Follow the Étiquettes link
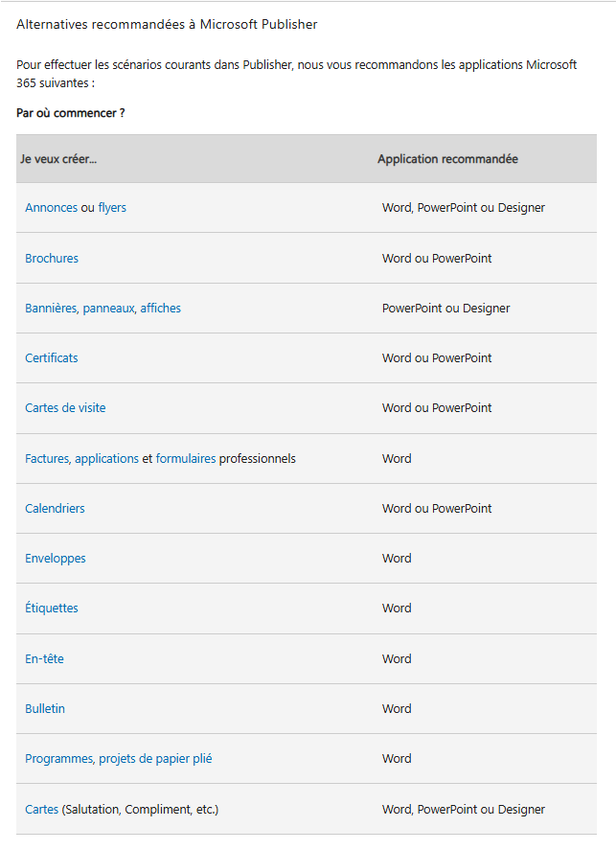This screenshot has width=616, height=850. point(52,608)
